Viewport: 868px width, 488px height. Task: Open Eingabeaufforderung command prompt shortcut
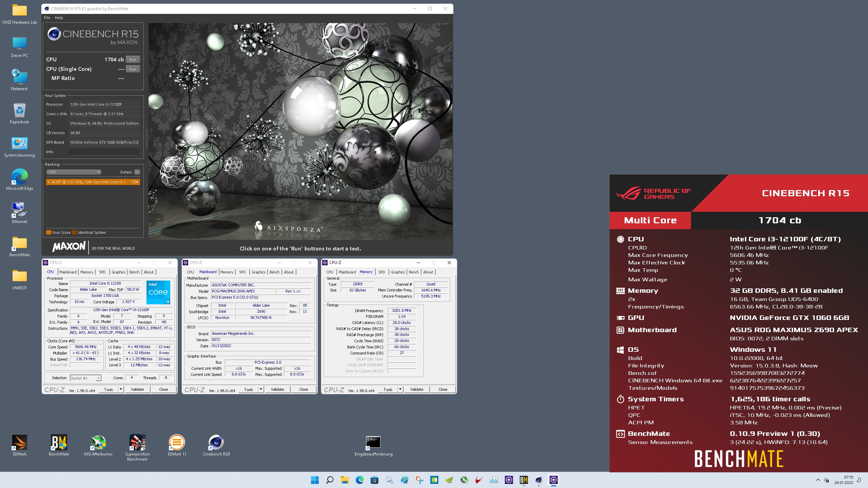pos(373,446)
